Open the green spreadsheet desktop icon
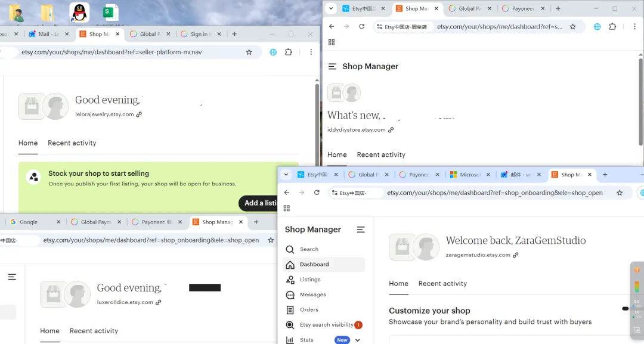 (110, 13)
